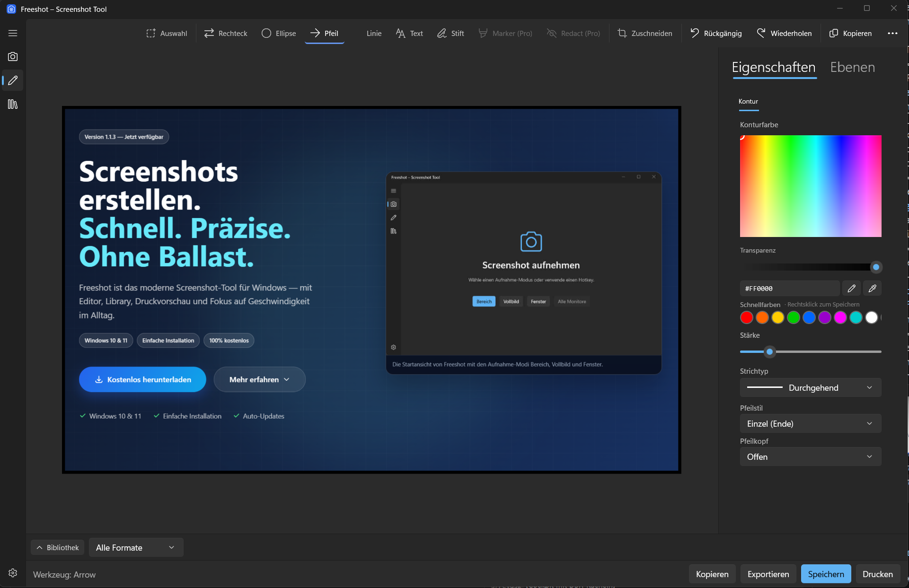Click the Fenster button in embedded preview
This screenshot has height=588, width=909.
(x=538, y=301)
